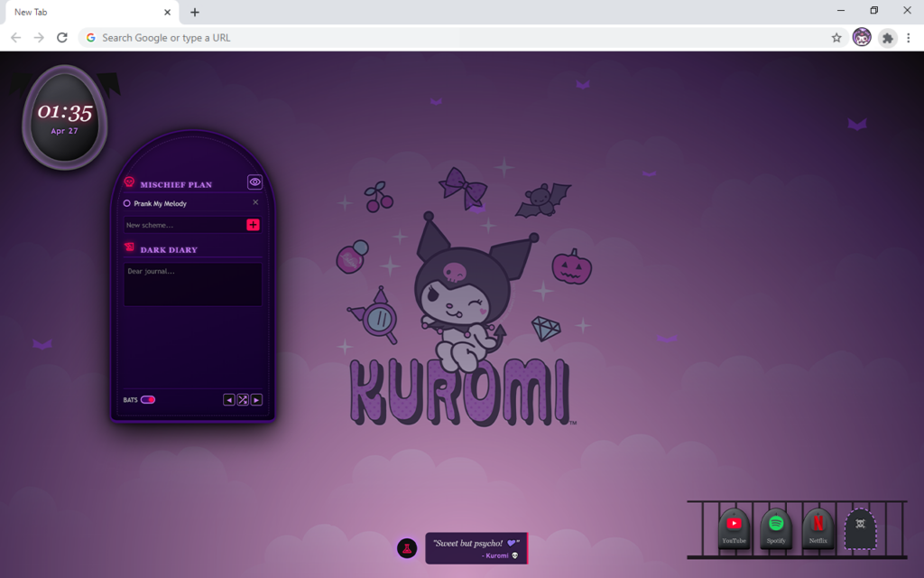Open the Spotify tombstone shortcut
The height and width of the screenshot is (578, 924).
[x=776, y=528]
